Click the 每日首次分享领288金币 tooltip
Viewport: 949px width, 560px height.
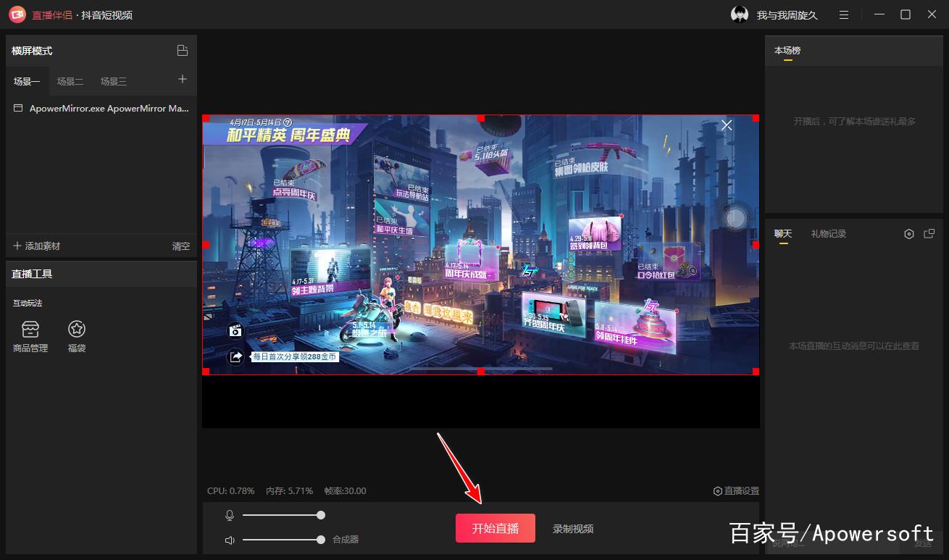click(x=295, y=356)
